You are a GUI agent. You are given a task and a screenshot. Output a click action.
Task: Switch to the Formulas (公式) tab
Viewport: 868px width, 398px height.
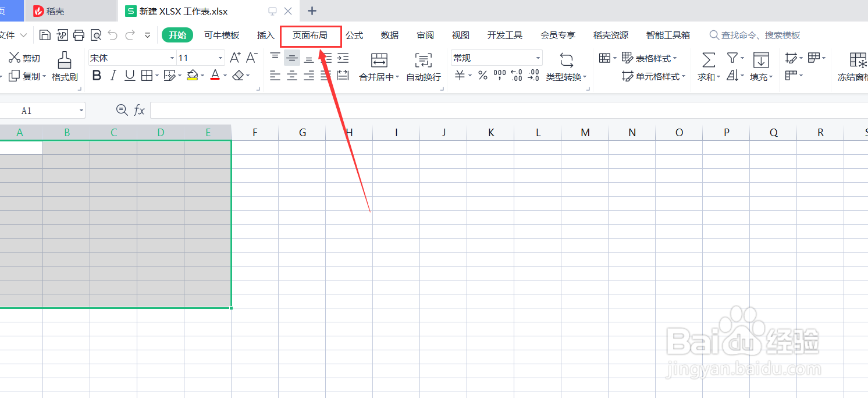point(354,35)
